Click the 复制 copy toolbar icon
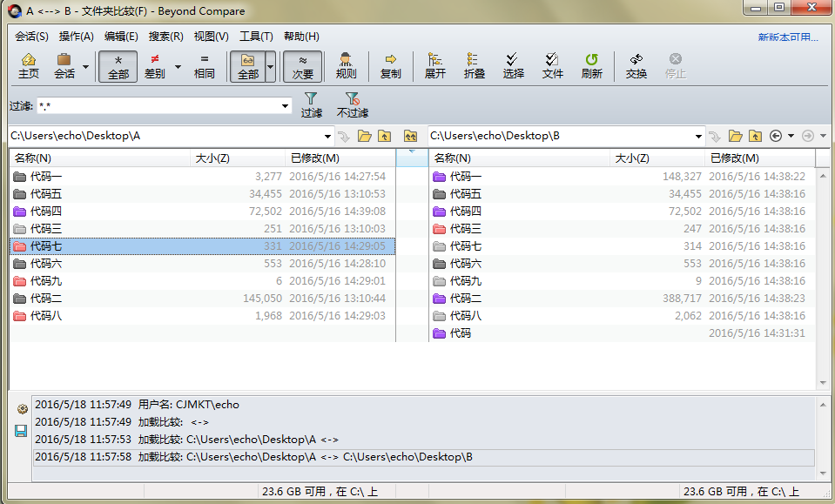This screenshot has width=835, height=504. point(390,66)
